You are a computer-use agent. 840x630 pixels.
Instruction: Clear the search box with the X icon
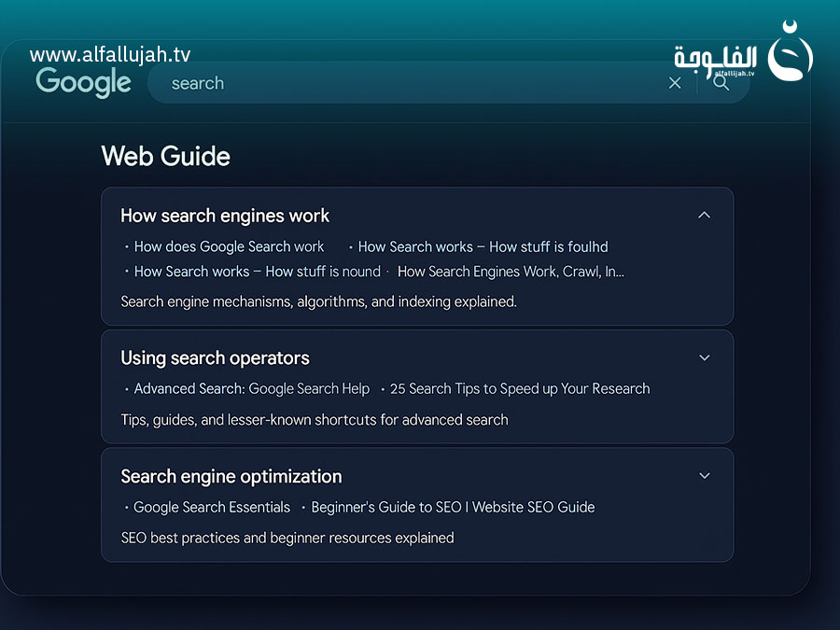[x=675, y=83]
